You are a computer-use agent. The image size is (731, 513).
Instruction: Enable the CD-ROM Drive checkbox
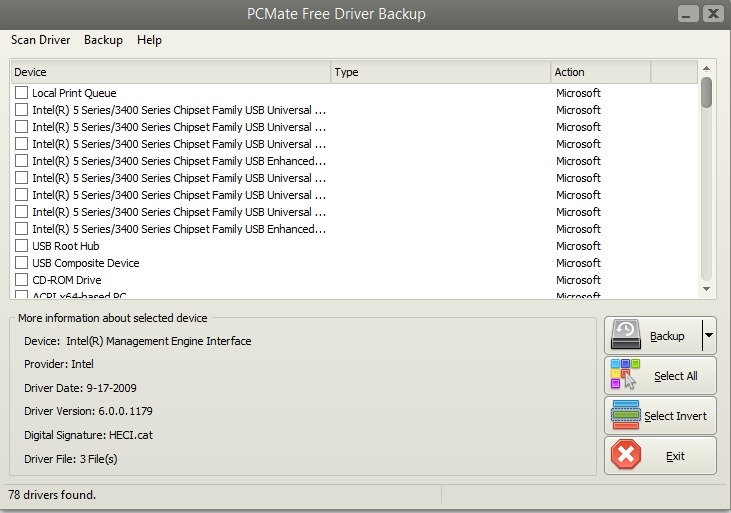[x=21, y=280]
